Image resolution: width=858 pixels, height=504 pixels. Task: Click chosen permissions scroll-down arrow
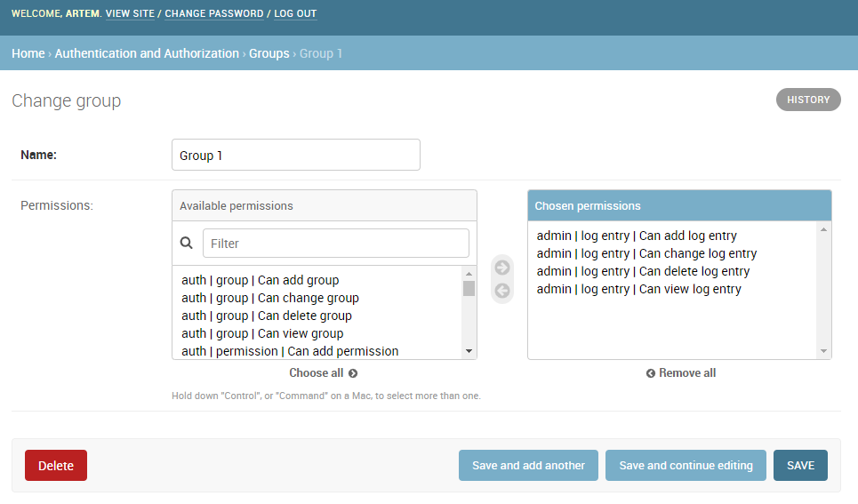[823, 351]
